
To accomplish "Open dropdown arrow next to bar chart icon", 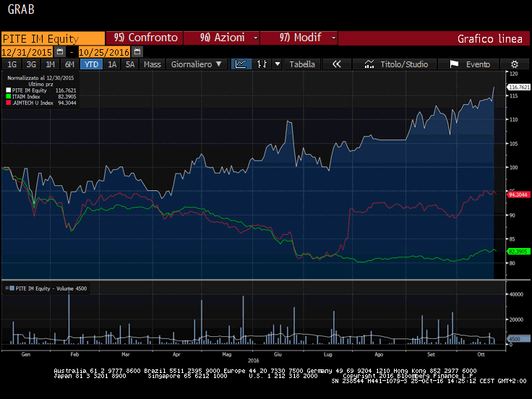I will [277, 64].
